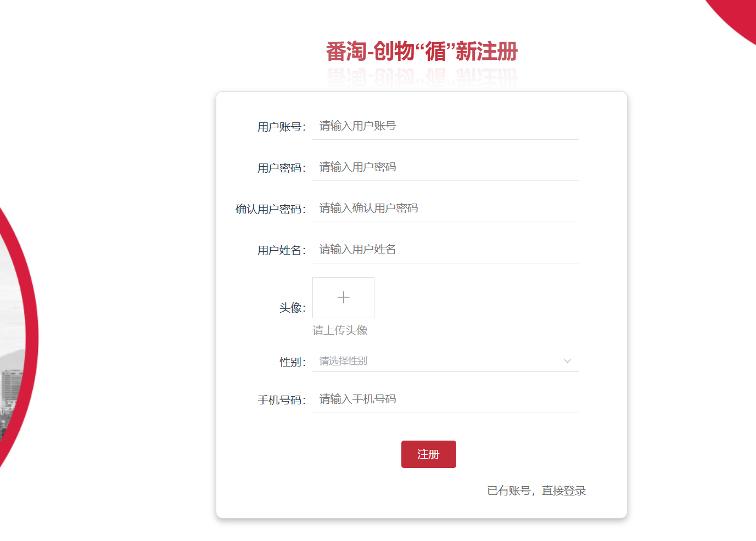Click the plus icon to upload avatar
This screenshot has height=541, width=756.
pos(343,297)
